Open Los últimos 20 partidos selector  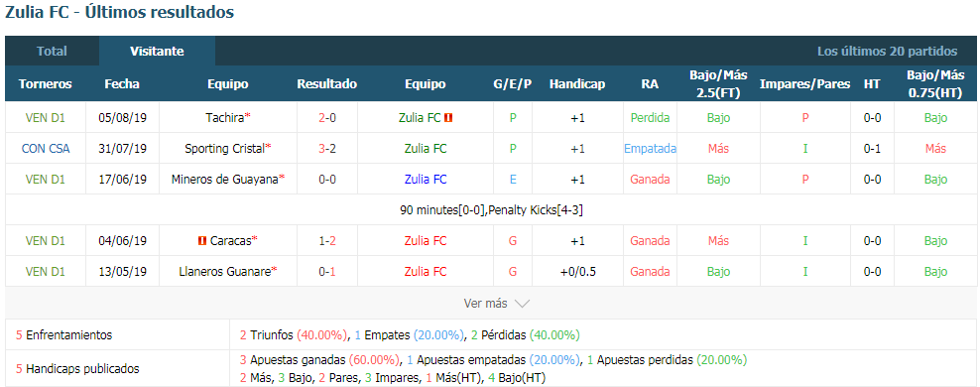[x=888, y=52]
